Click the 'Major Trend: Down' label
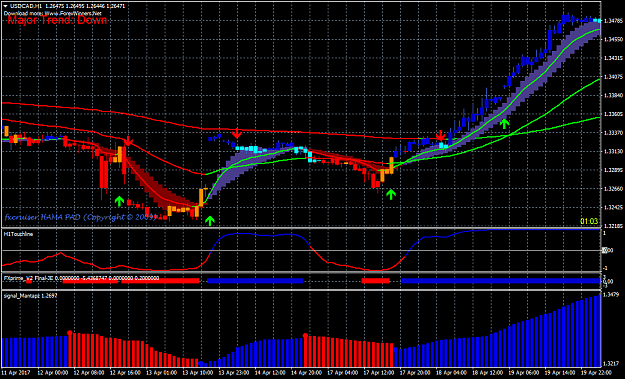Viewport: 625px width, 379px height. [57, 20]
